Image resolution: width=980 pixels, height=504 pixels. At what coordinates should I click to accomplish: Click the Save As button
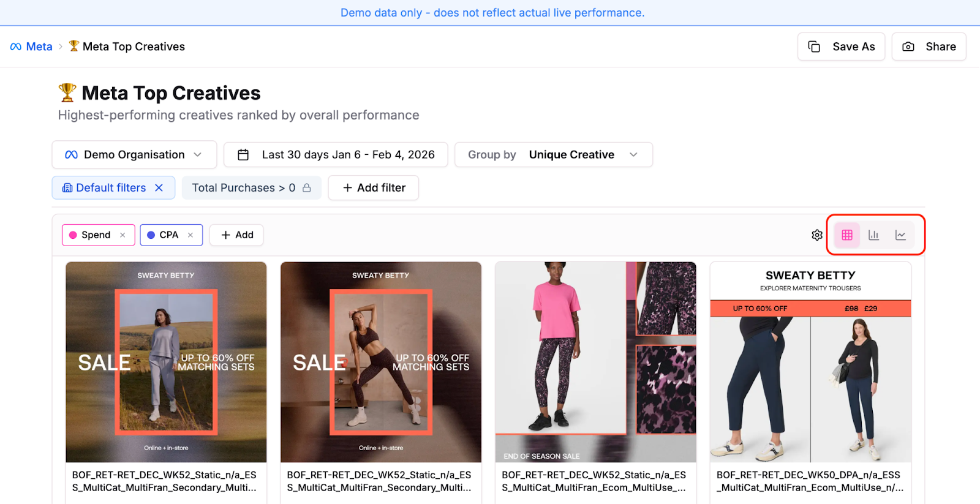841,47
